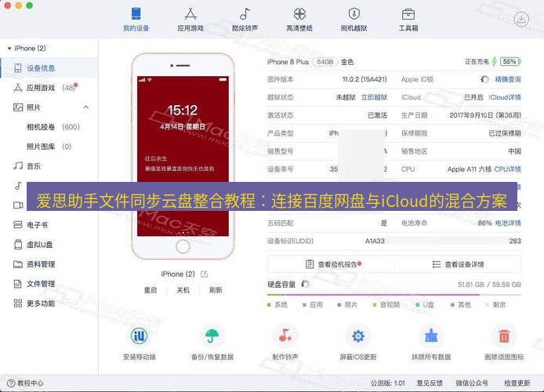Image resolution: width=544 pixels, height=392 pixels.
Task: Click the 64GB storage badge
Action: tap(325, 62)
